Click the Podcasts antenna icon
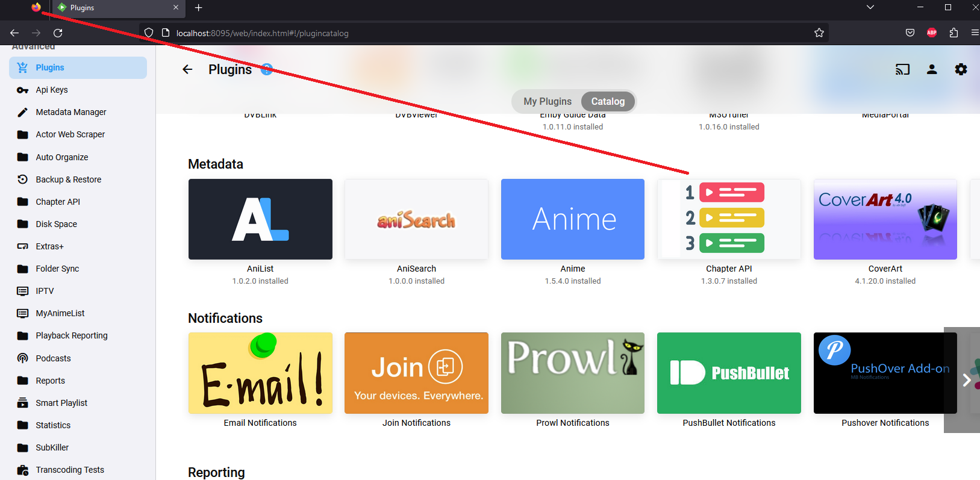Screen dimensions: 980x480 (23, 358)
